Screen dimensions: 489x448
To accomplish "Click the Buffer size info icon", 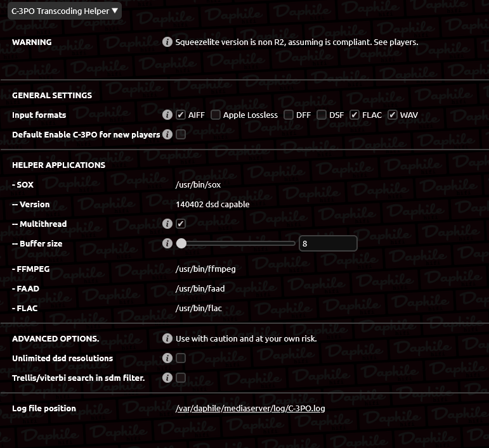I will tap(167, 243).
